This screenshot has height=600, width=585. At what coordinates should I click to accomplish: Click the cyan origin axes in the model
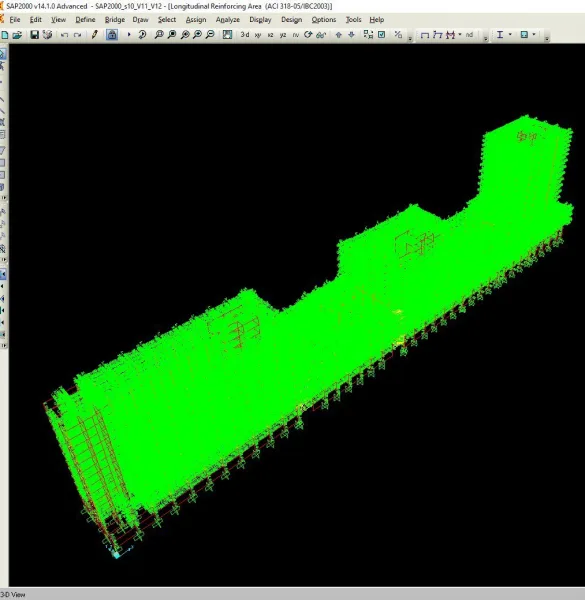(116, 554)
